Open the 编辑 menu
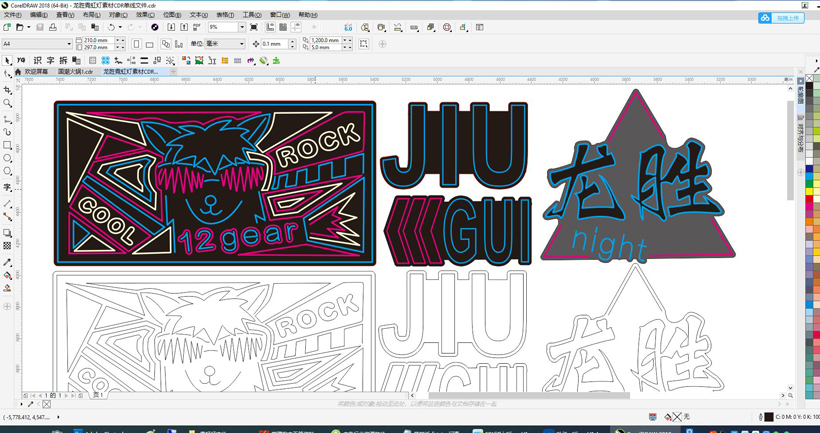Image resolution: width=820 pixels, height=433 pixels. pyautogui.click(x=39, y=15)
